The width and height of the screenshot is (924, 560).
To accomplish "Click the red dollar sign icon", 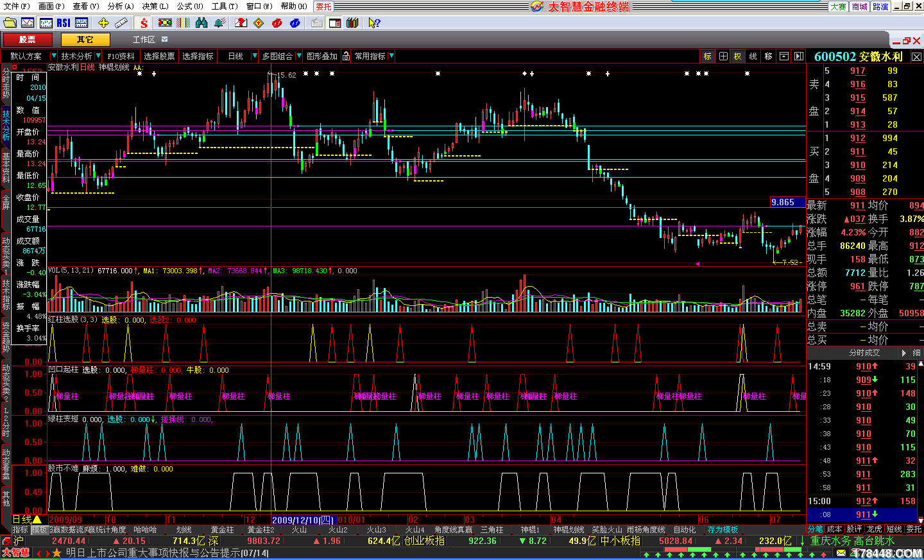I will click(x=144, y=22).
